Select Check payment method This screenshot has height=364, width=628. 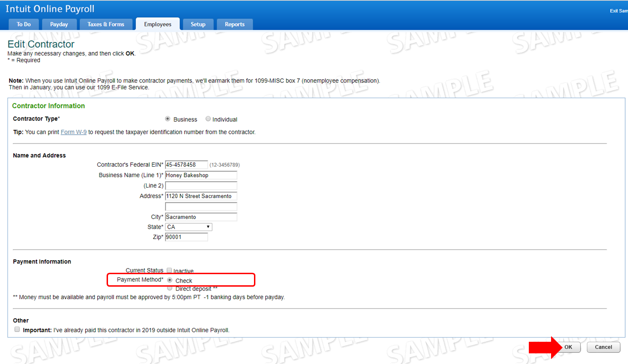pos(170,280)
